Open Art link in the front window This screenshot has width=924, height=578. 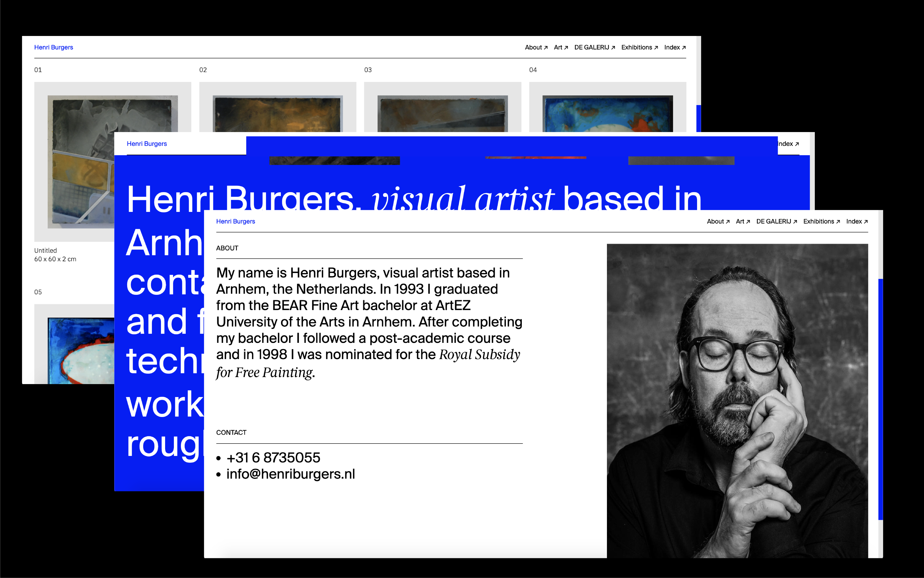coord(742,221)
